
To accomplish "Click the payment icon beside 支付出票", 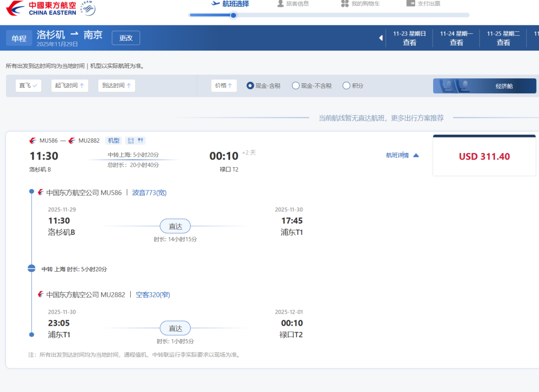I will pos(411,3).
